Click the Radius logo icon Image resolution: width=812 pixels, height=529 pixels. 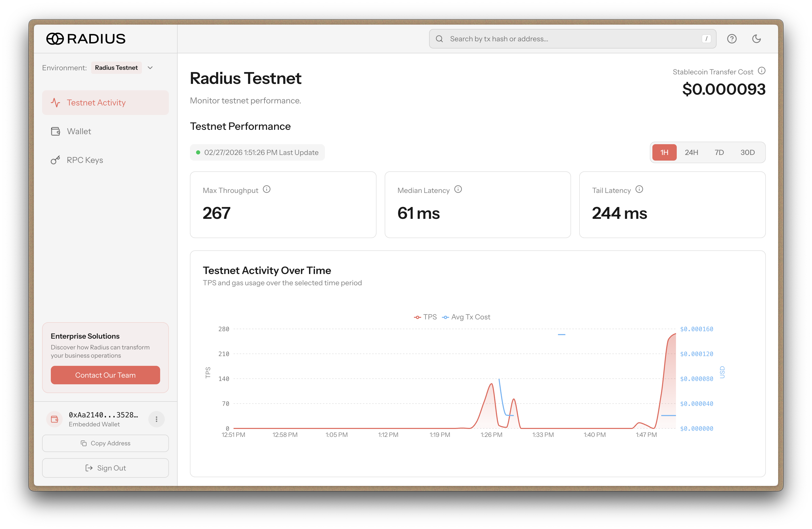(55, 39)
